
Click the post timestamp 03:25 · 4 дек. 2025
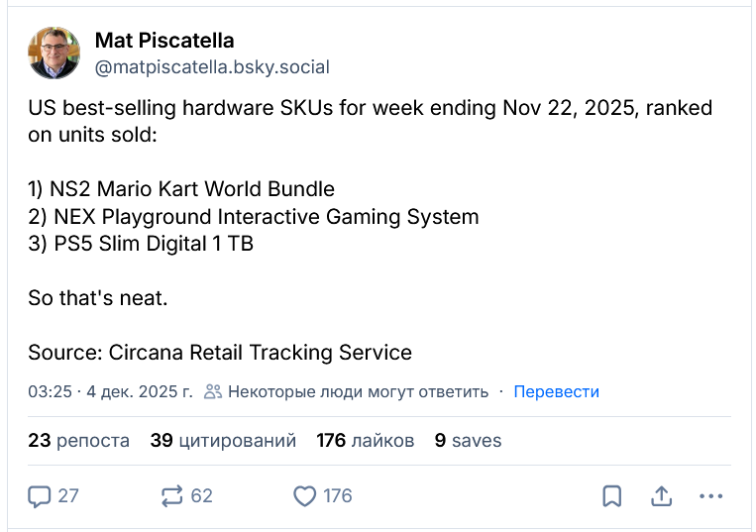[110, 391]
